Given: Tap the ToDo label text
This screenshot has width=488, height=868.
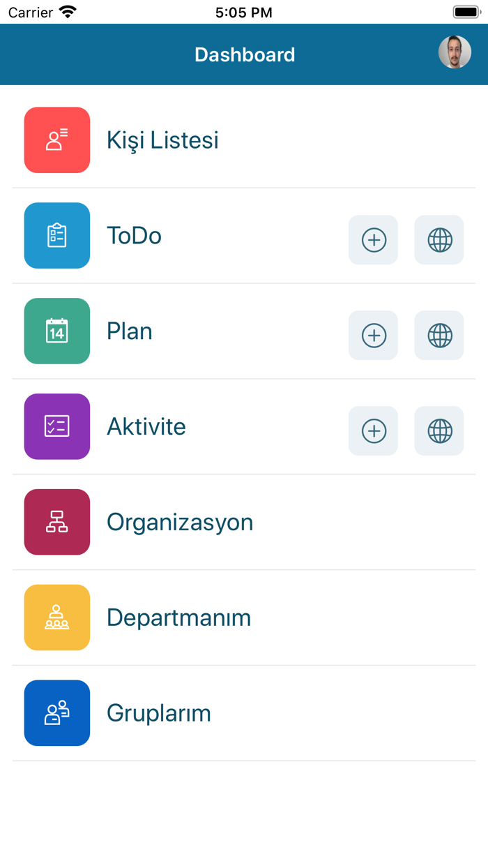Looking at the screenshot, I should point(134,235).
